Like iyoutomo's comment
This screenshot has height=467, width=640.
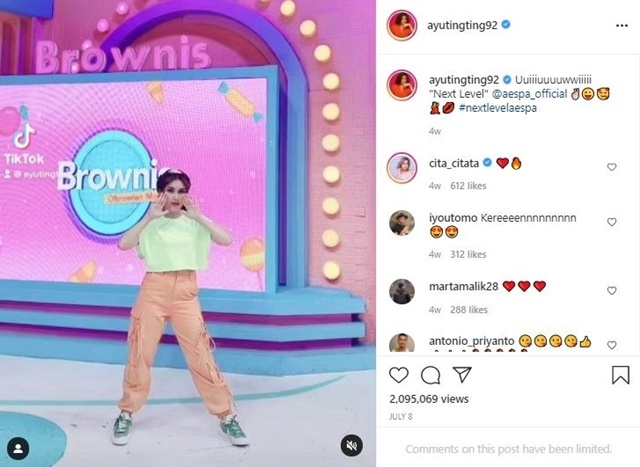pyautogui.click(x=611, y=222)
